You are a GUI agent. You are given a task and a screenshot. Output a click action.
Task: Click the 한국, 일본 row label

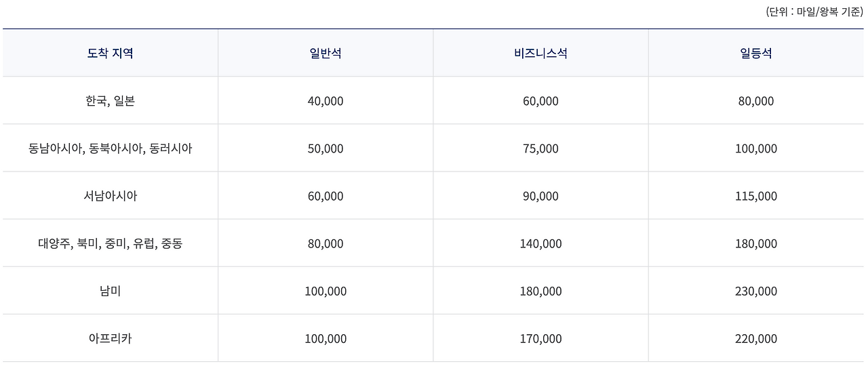[x=110, y=101]
